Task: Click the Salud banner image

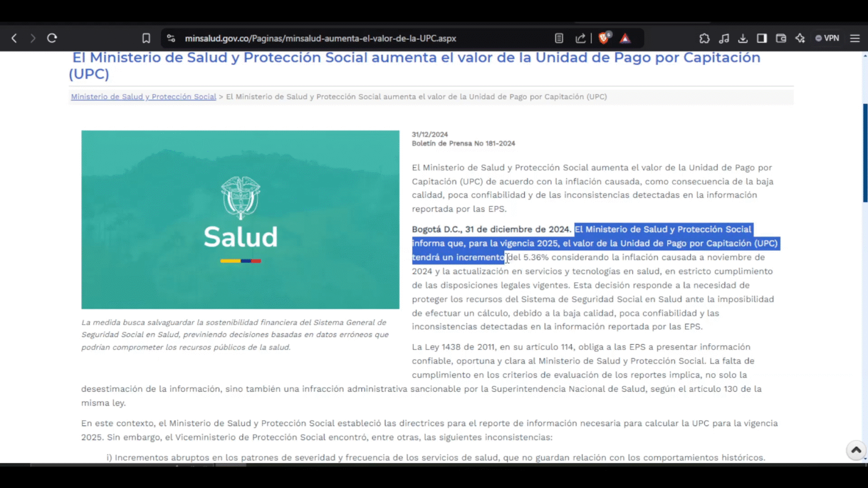Action: pos(240,220)
